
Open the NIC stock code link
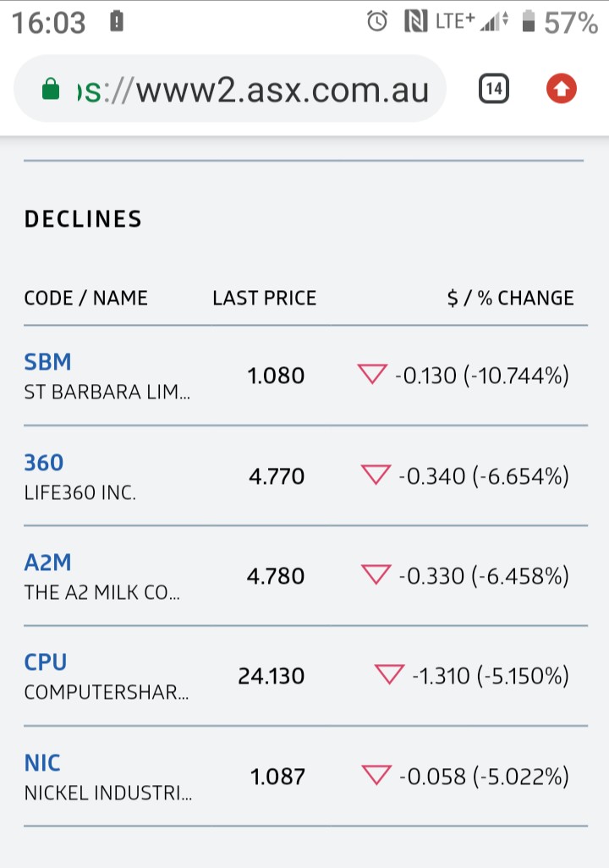click(42, 763)
